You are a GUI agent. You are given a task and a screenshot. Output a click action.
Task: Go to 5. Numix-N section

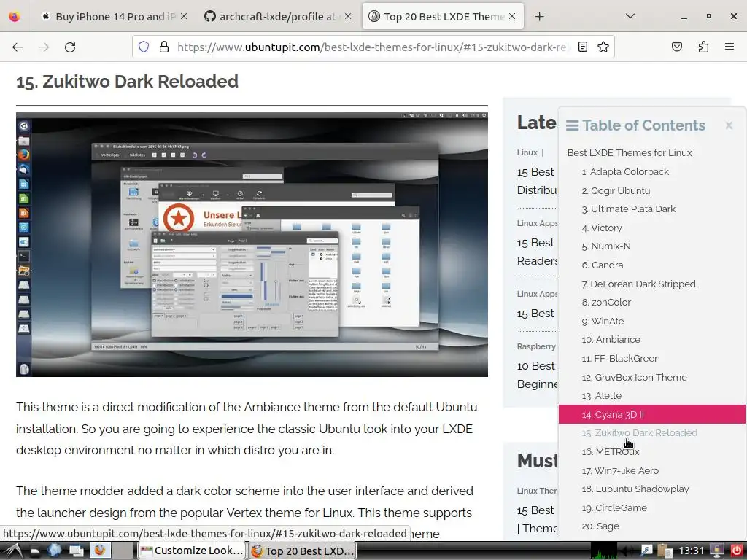(x=606, y=246)
